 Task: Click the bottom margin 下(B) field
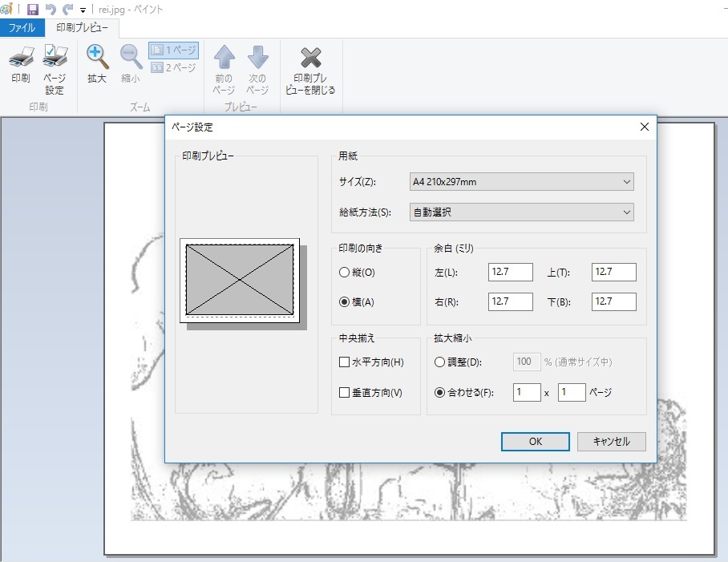click(614, 301)
